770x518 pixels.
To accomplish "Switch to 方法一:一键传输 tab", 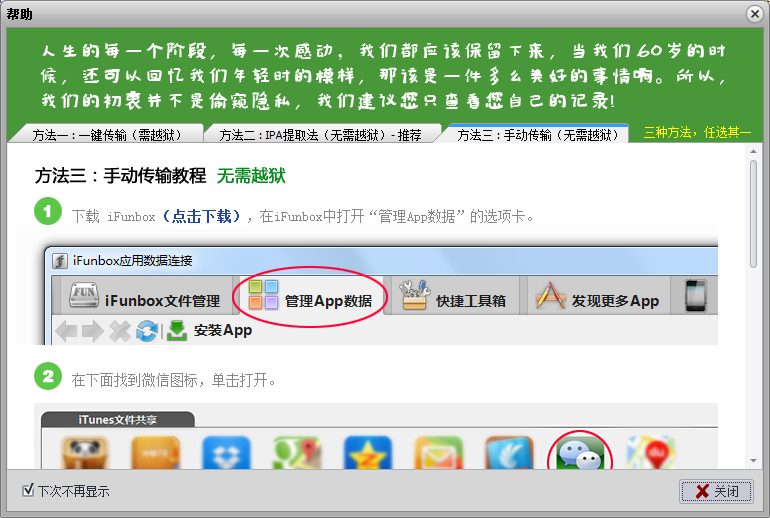I will pos(106,134).
